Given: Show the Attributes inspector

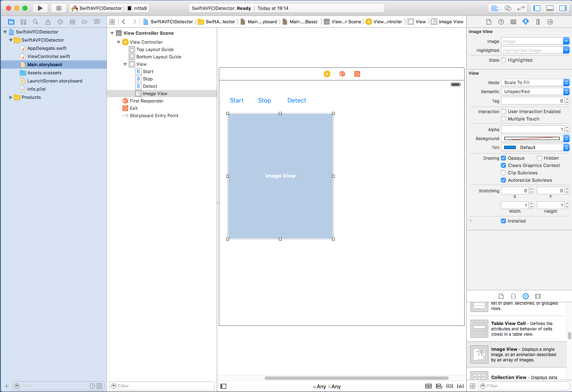Looking at the screenshot, I should point(525,22).
